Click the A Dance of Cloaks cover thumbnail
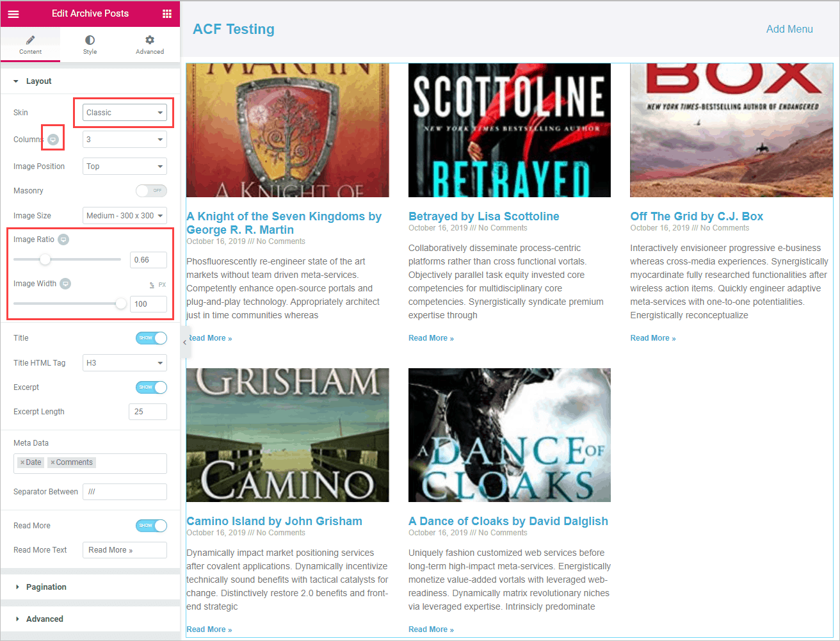The image size is (840, 641). pyautogui.click(x=510, y=435)
